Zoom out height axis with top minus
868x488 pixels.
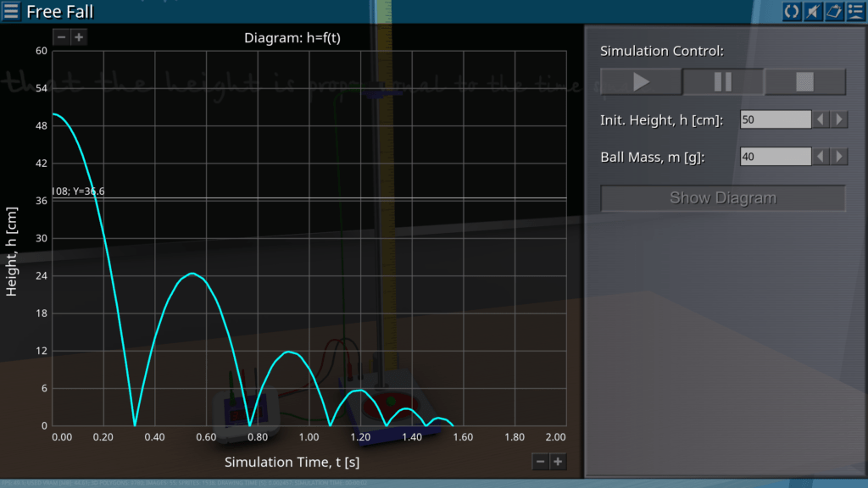coord(61,37)
